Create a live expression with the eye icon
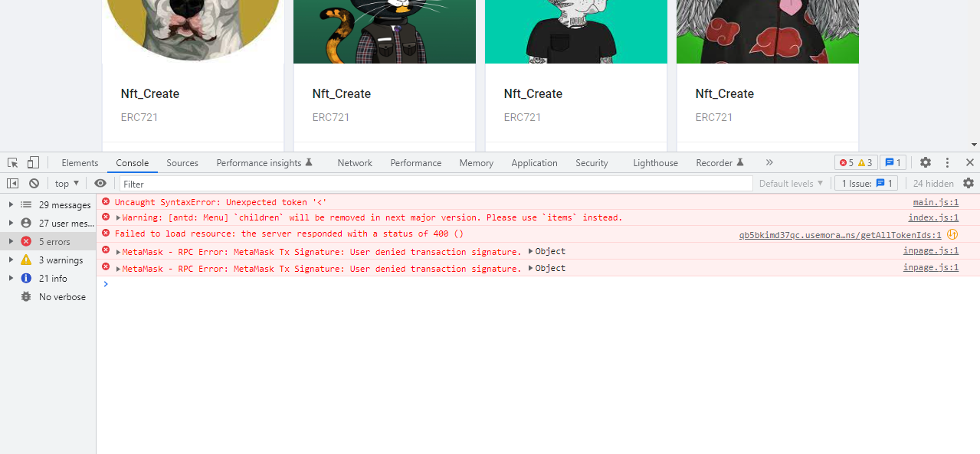The height and width of the screenshot is (454, 980). click(x=100, y=184)
